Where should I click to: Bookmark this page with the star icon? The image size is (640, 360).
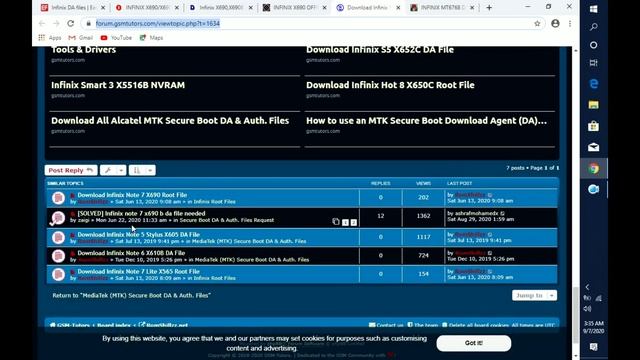pos(537,24)
